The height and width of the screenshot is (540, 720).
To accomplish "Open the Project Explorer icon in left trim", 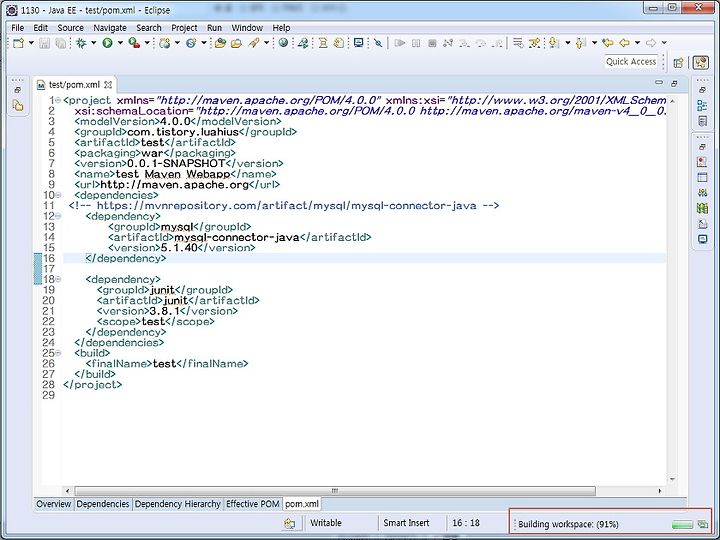I will [x=18, y=106].
